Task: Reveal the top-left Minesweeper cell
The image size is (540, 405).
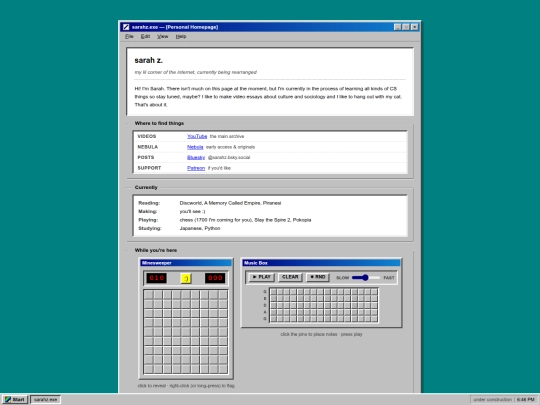Action: click(x=148, y=295)
